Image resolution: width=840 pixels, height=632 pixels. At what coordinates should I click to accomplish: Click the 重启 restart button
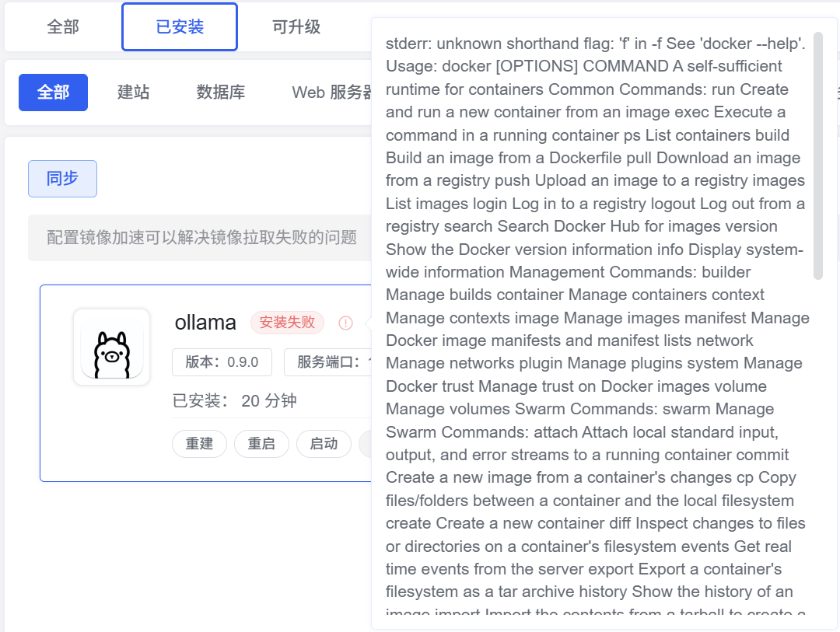click(261, 443)
